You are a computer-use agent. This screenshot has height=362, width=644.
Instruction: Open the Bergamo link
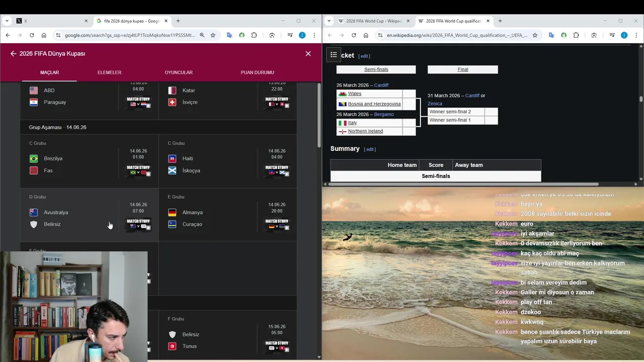pyautogui.click(x=384, y=115)
